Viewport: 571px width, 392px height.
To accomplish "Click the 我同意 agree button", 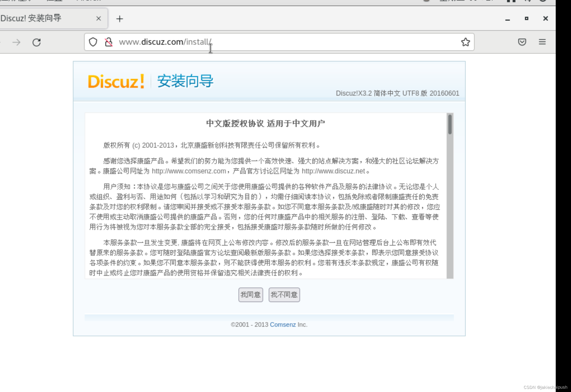I will tap(250, 294).
